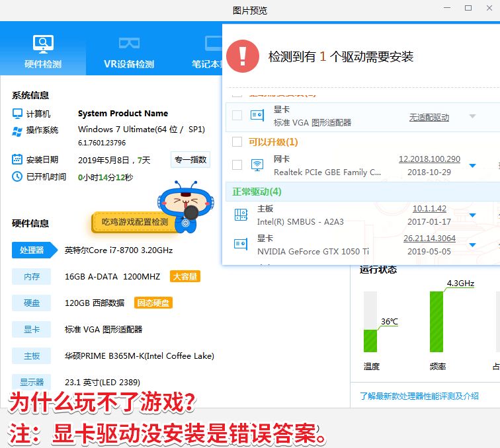
Task: Select the 正常驱动(4) section header
Action: (x=362, y=192)
